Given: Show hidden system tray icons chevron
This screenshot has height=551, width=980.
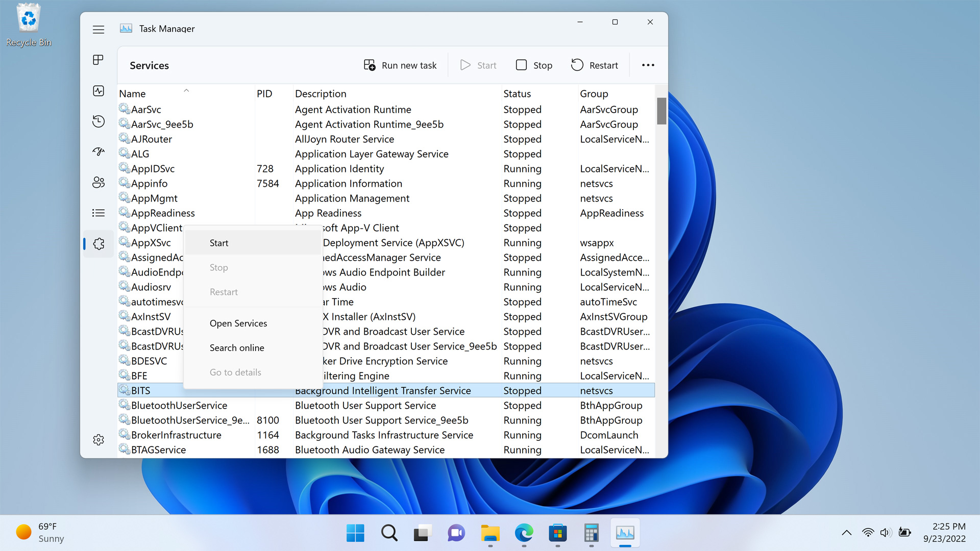Looking at the screenshot, I should [x=846, y=533].
